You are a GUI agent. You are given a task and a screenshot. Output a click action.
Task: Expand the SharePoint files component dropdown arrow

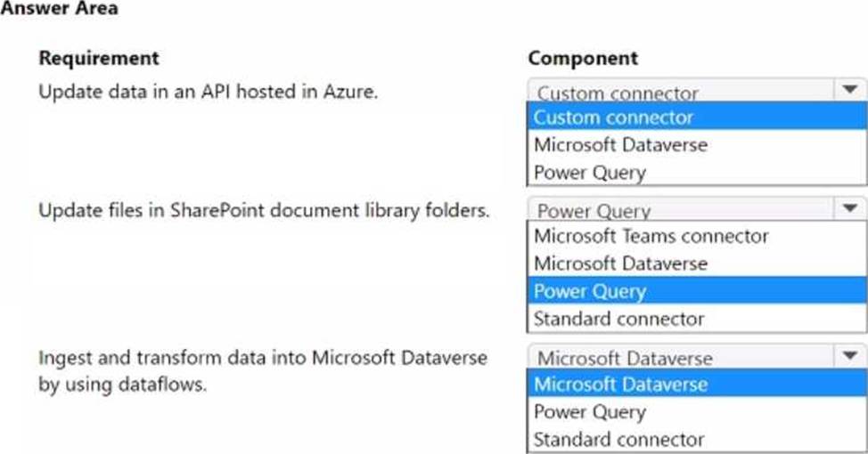tap(850, 208)
